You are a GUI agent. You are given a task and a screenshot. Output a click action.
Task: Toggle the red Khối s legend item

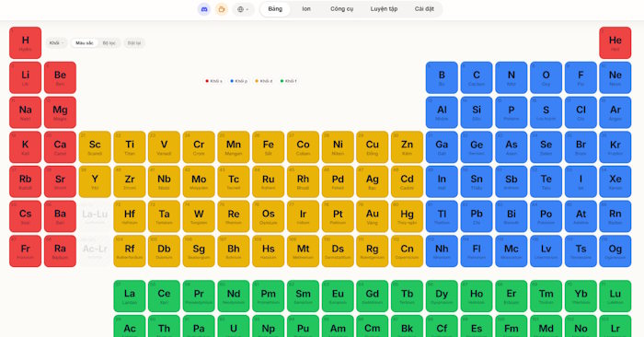(x=213, y=81)
